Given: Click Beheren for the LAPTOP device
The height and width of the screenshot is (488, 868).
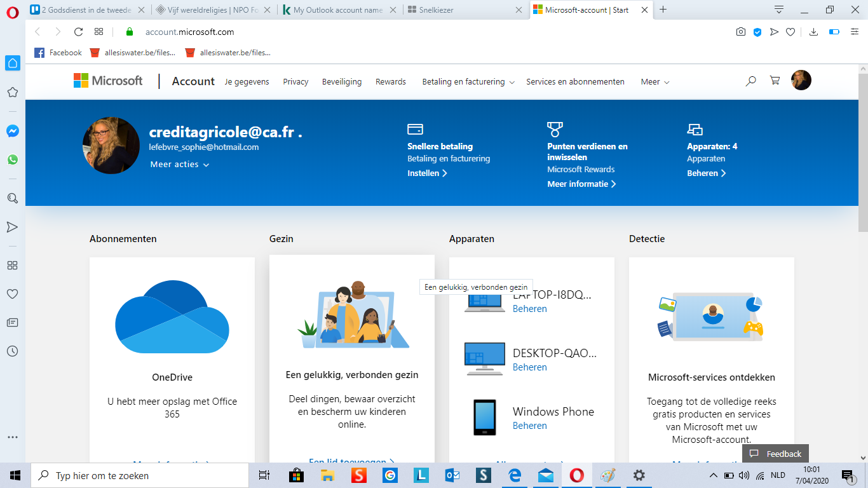Looking at the screenshot, I should tap(530, 308).
